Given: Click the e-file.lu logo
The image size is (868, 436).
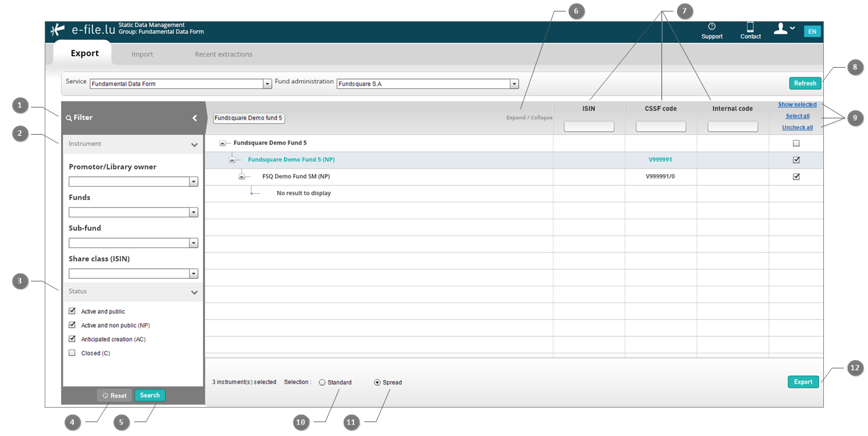Looking at the screenshot, I should click(x=83, y=30).
